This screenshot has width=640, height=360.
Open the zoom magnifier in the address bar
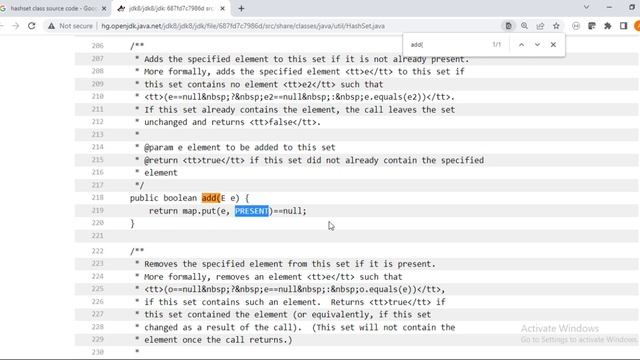click(x=524, y=26)
